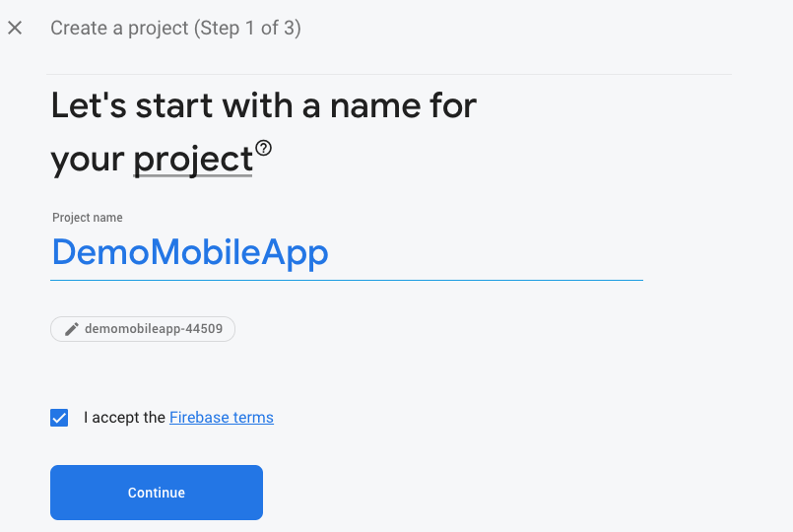793x532 pixels.
Task: Click the empty area of name field underline
Action: tap(486, 252)
